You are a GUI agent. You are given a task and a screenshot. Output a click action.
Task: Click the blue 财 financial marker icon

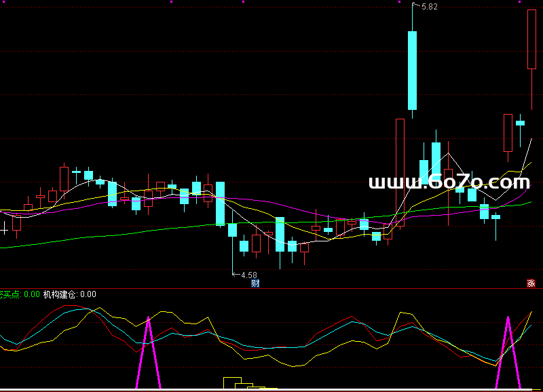(256, 283)
